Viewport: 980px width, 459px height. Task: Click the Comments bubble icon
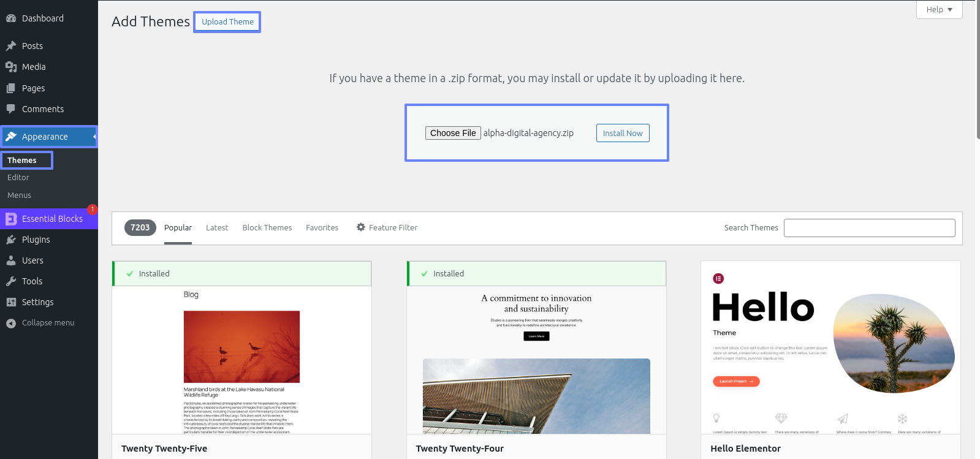click(11, 109)
